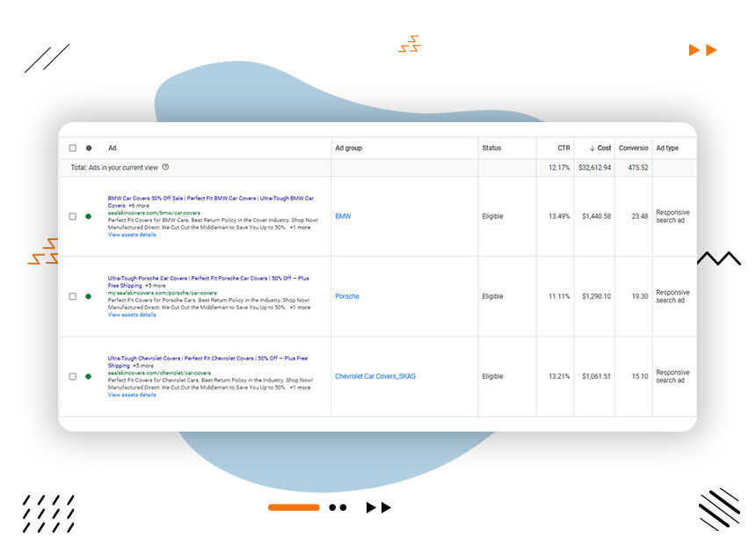Viewport: 756px width, 552px height.
Task: Click the status dot icon in the table header
Action: click(89, 148)
